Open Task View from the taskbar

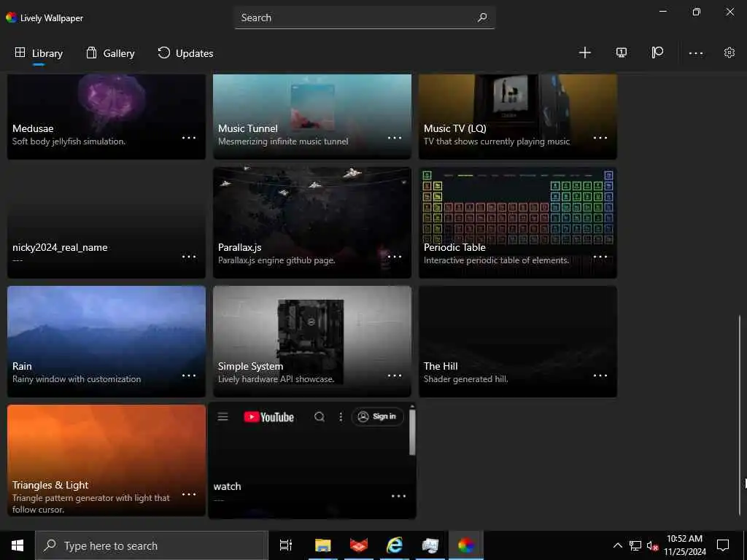click(285, 545)
